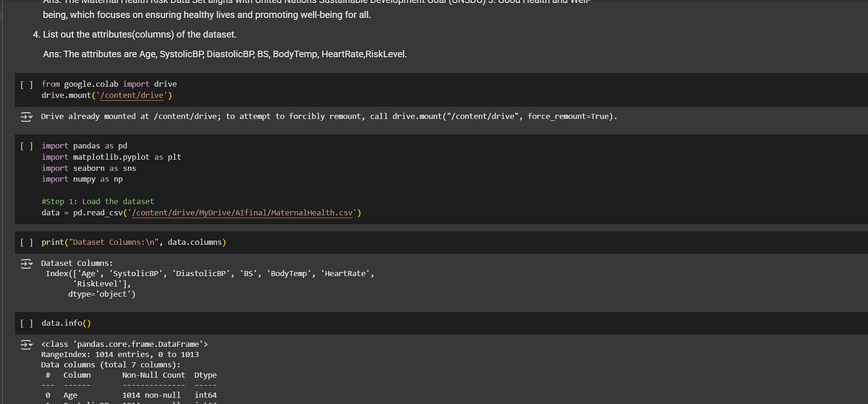Run the drive.mount code cell

(x=25, y=85)
